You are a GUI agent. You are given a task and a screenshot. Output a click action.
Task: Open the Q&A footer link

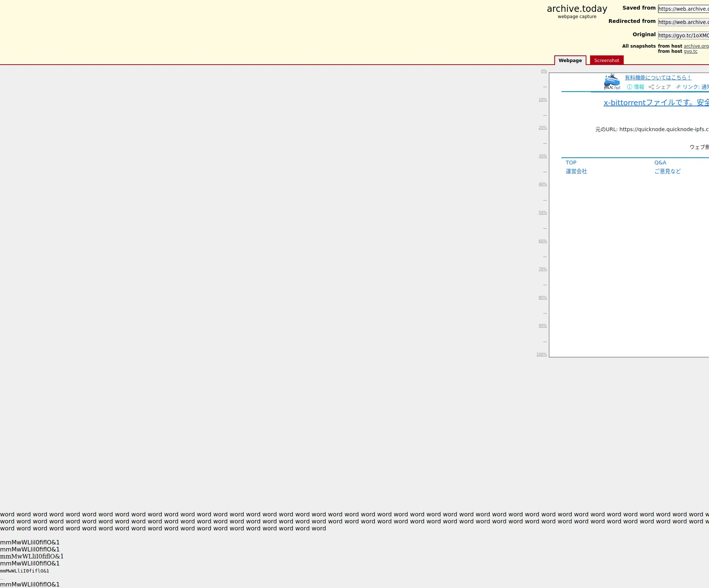[660, 163]
